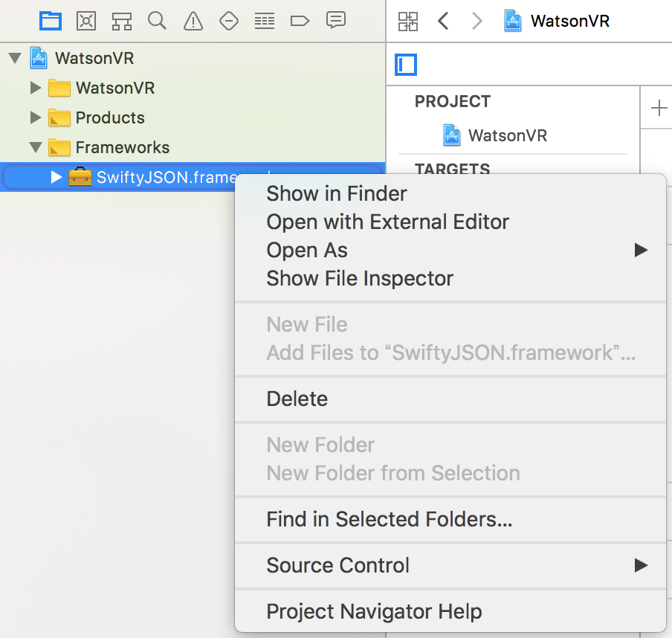Click the WatsonVR jump bar project icon
The width and height of the screenshot is (672, 638).
point(513,21)
